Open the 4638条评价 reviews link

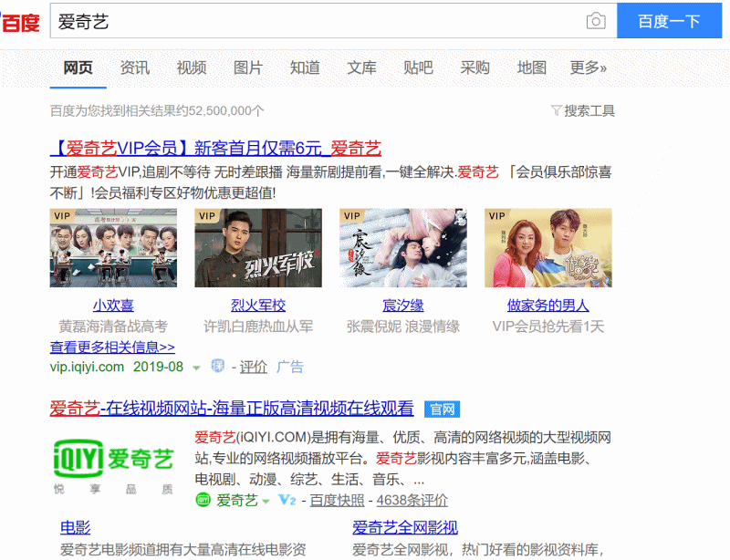[412, 501]
